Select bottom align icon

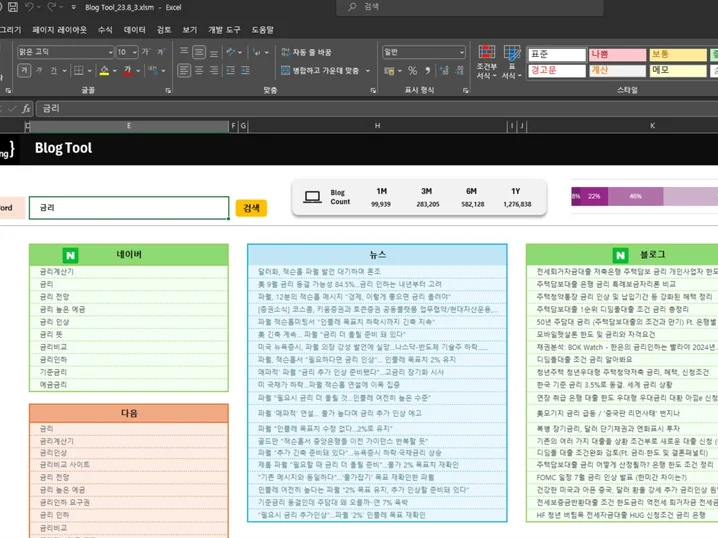214,52
